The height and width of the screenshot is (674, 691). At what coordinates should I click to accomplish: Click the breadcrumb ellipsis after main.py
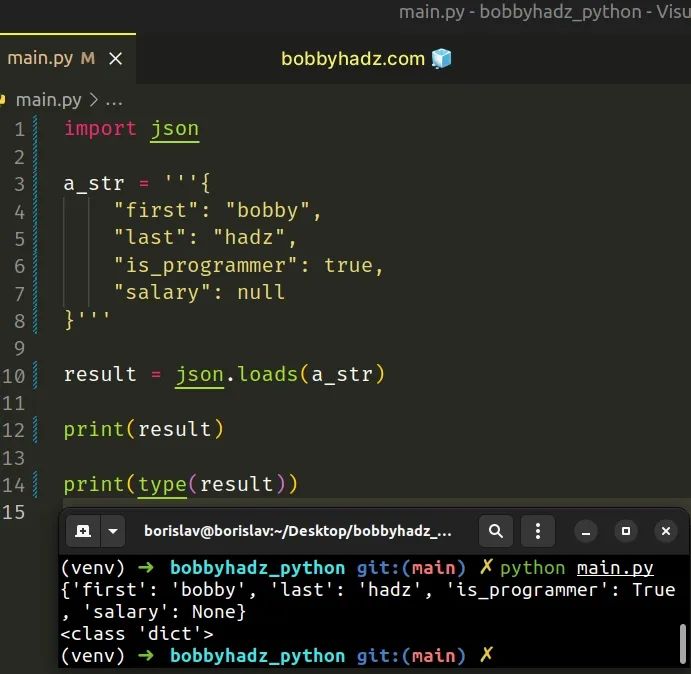click(x=114, y=101)
